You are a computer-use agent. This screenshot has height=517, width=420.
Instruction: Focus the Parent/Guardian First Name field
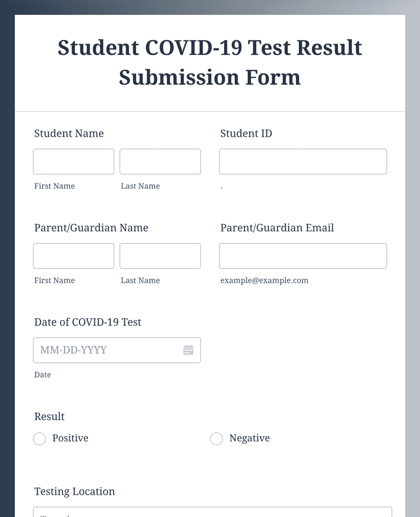(x=74, y=256)
